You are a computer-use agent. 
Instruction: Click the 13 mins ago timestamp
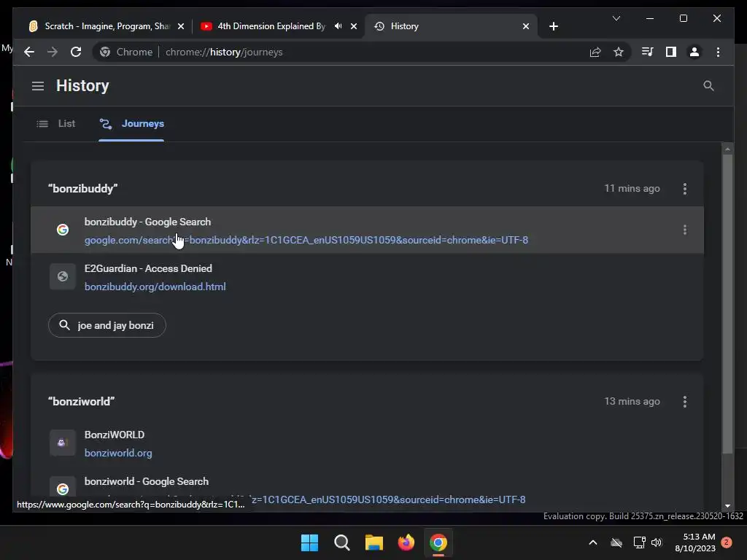point(632,402)
